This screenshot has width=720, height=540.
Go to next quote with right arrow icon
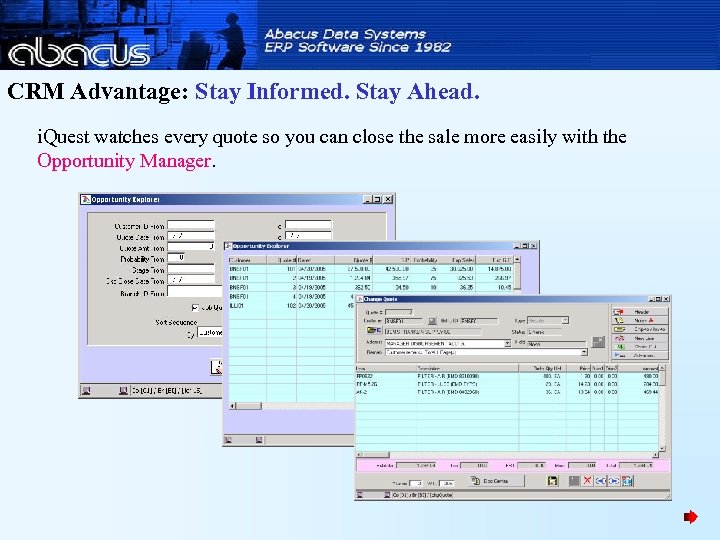coord(614,481)
